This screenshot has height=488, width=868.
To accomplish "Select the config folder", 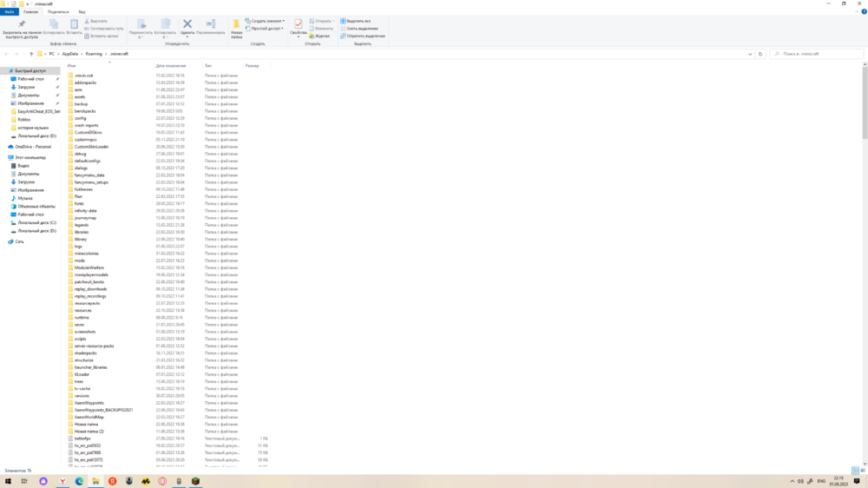I will point(80,118).
